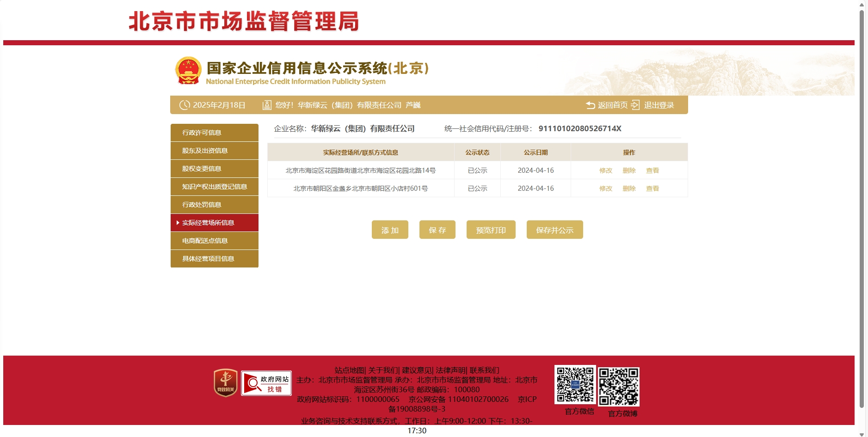Image resolution: width=868 pixels, height=437 pixels.
Task: Click the scrollbar up arrow
Action: [862, 4]
